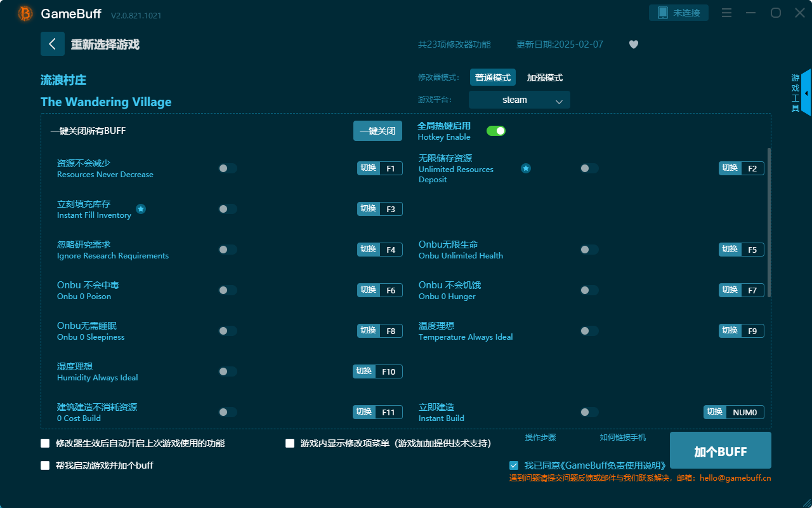This screenshot has height=508, width=812.
Task: Click the 流浪村庄 game name
Action: click(x=63, y=80)
